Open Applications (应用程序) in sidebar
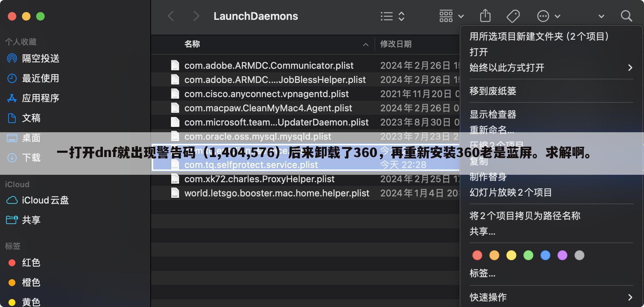This screenshot has height=307, width=644. click(33, 98)
